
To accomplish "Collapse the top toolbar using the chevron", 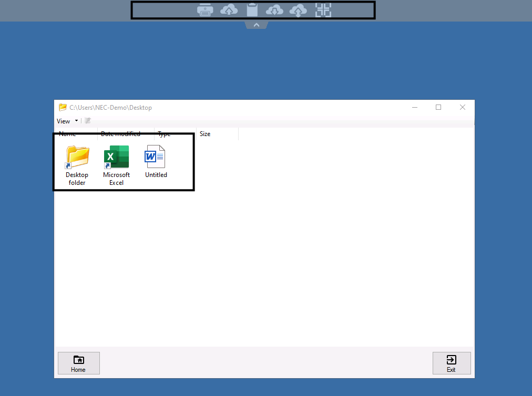I will click(257, 25).
